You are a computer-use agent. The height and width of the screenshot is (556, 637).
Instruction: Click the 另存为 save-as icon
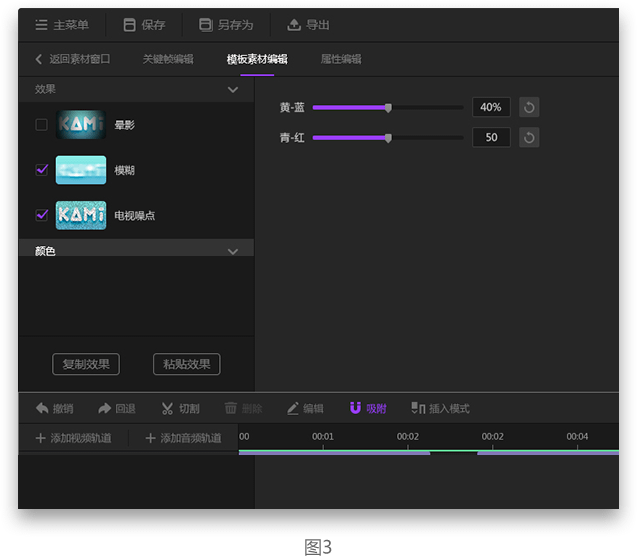tap(206, 25)
